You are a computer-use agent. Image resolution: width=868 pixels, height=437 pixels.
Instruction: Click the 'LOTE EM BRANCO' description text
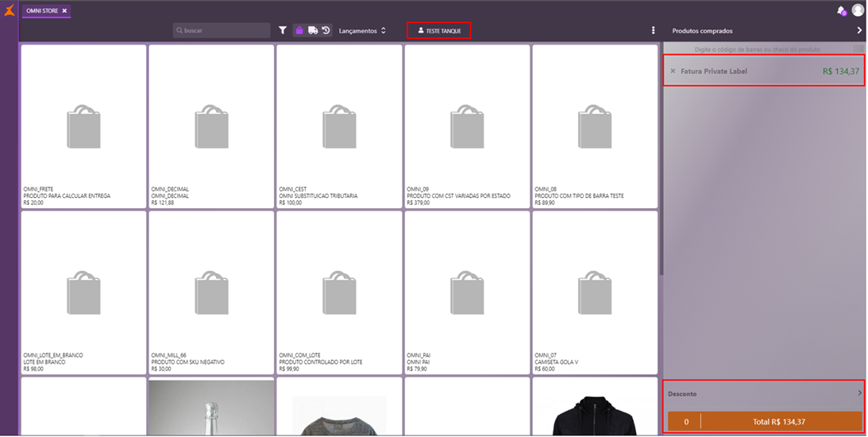coord(44,362)
